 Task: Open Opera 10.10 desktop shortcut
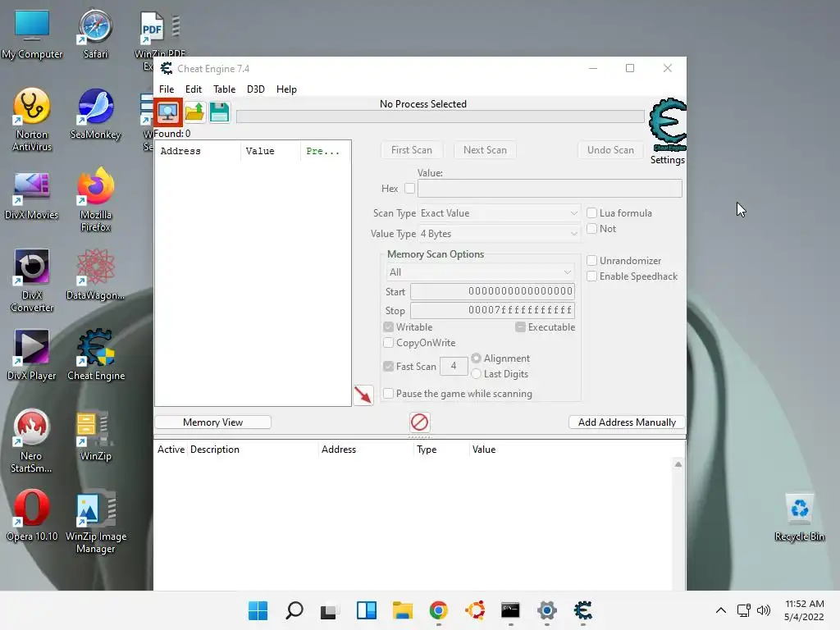coord(32,517)
